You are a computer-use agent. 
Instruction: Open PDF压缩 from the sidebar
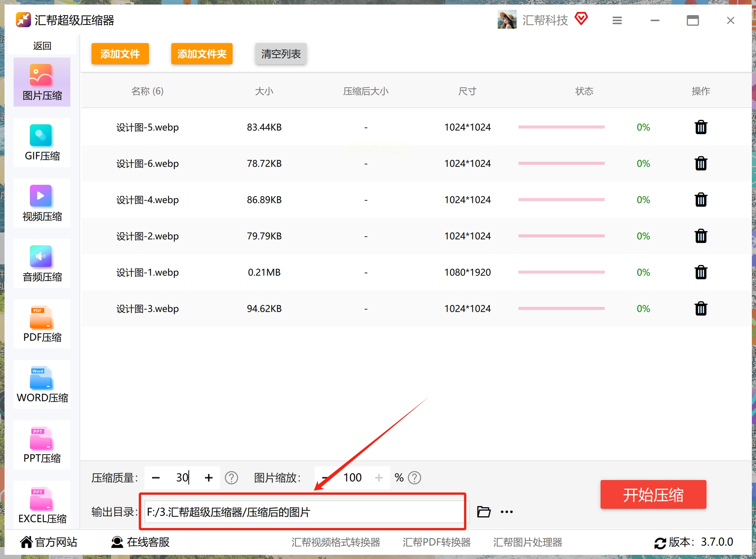point(42,324)
